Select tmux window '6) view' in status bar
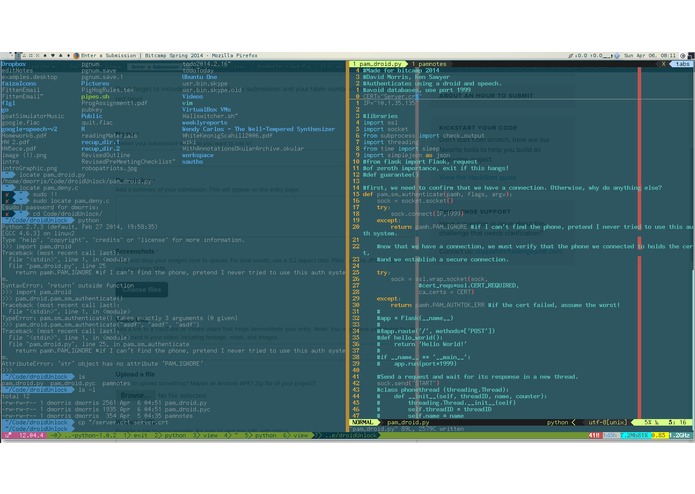 click(296, 436)
